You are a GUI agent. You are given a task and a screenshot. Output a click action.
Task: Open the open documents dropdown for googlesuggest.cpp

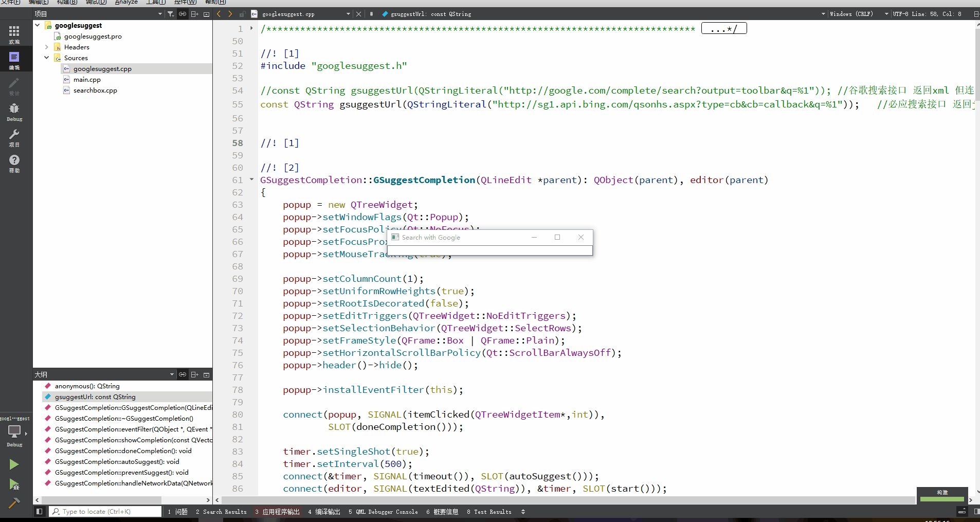click(x=349, y=14)
